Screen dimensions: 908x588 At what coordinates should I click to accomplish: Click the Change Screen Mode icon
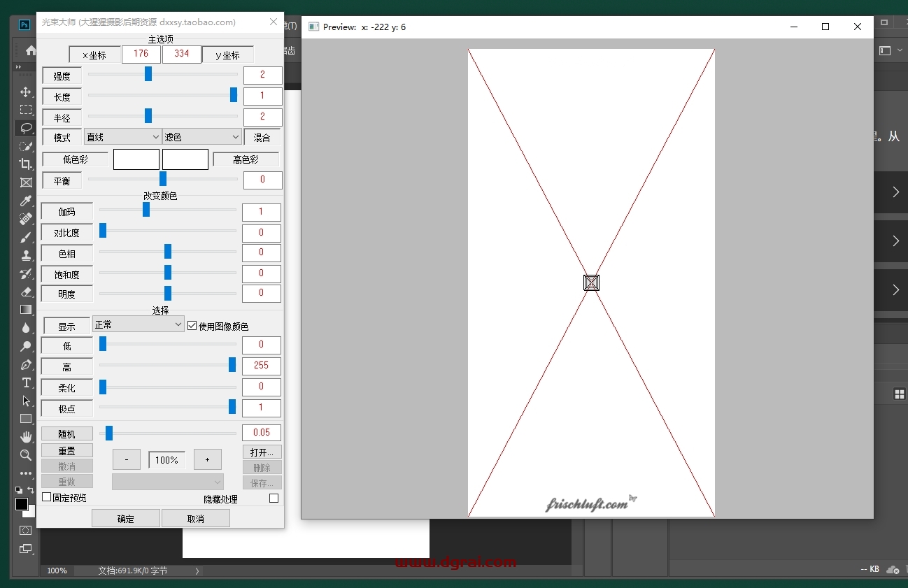click(x=26, y=549)
